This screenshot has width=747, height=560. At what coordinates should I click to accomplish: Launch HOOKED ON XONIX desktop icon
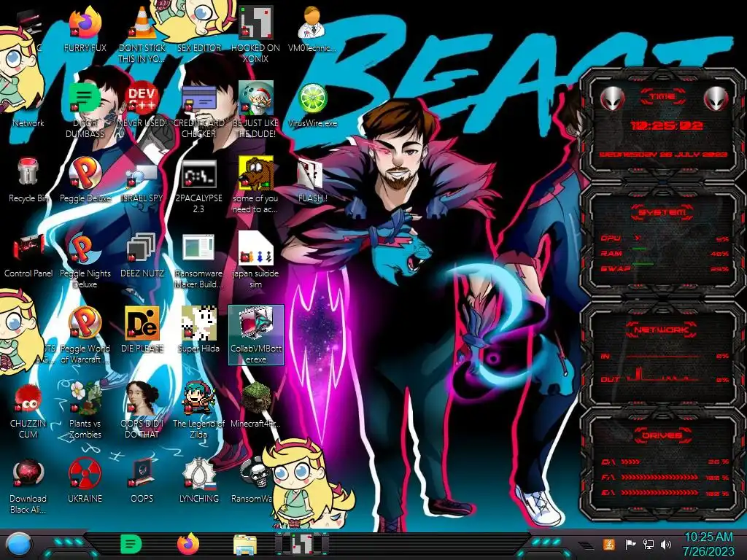coord(255,34)
